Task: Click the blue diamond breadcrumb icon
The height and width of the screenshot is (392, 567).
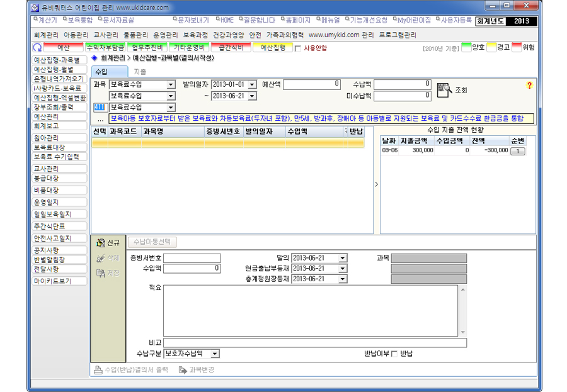Action: coord(94,58)
